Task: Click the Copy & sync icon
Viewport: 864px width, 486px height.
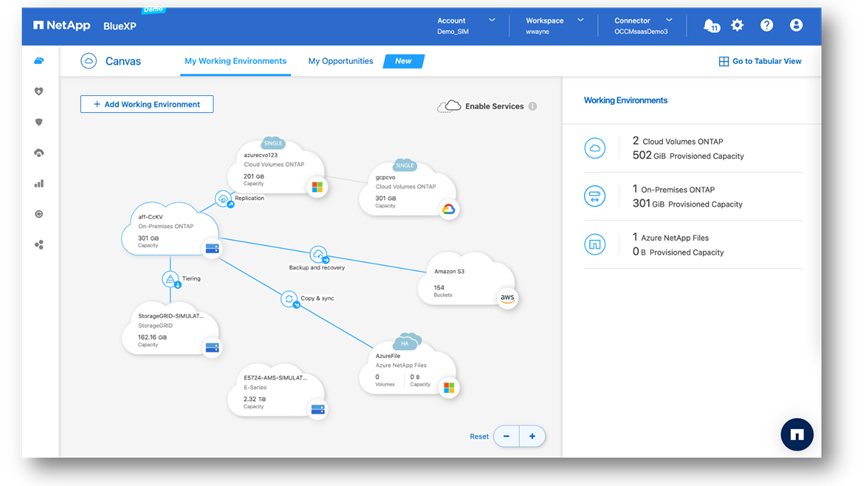Action: (289, 299)
